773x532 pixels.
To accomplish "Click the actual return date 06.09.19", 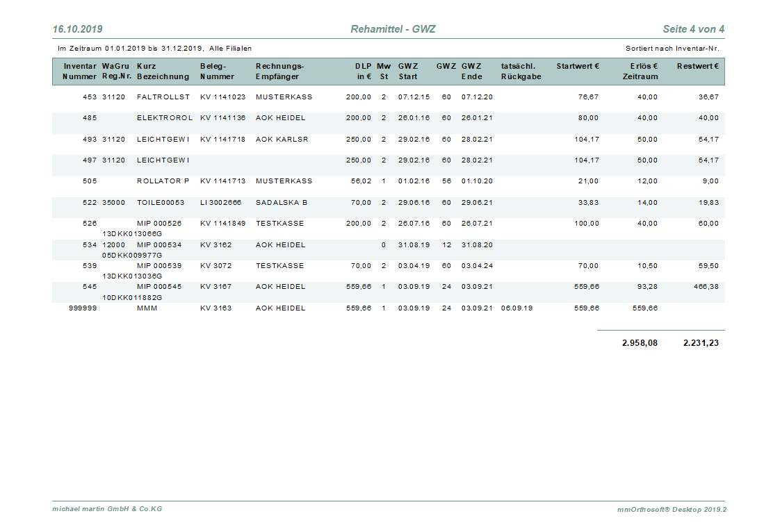I will click(516, 308).
